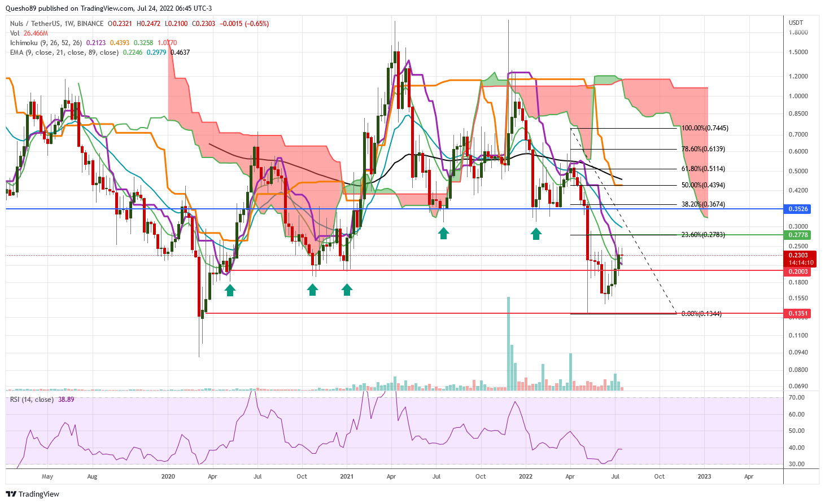Click EMA black value 0.4637
This screenshot has height=504, width=825.
point(180,52)
